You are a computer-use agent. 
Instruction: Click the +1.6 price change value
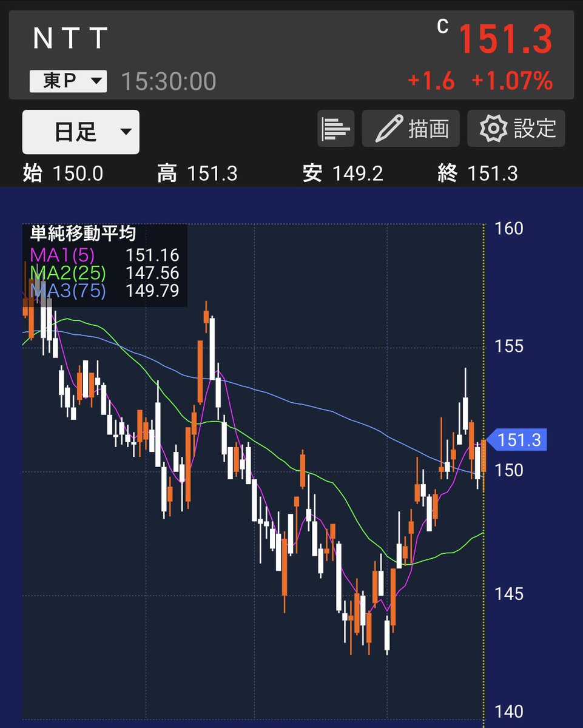(431, 81)
